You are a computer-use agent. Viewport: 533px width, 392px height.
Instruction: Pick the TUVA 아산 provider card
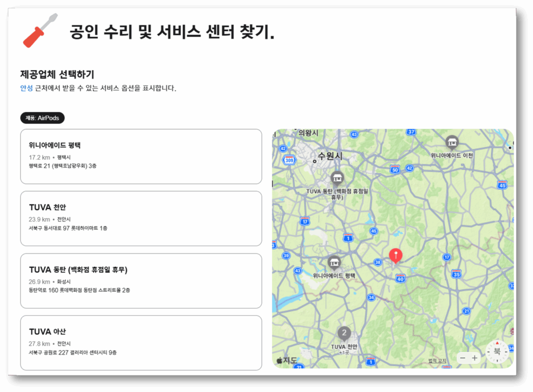point(141,343)
